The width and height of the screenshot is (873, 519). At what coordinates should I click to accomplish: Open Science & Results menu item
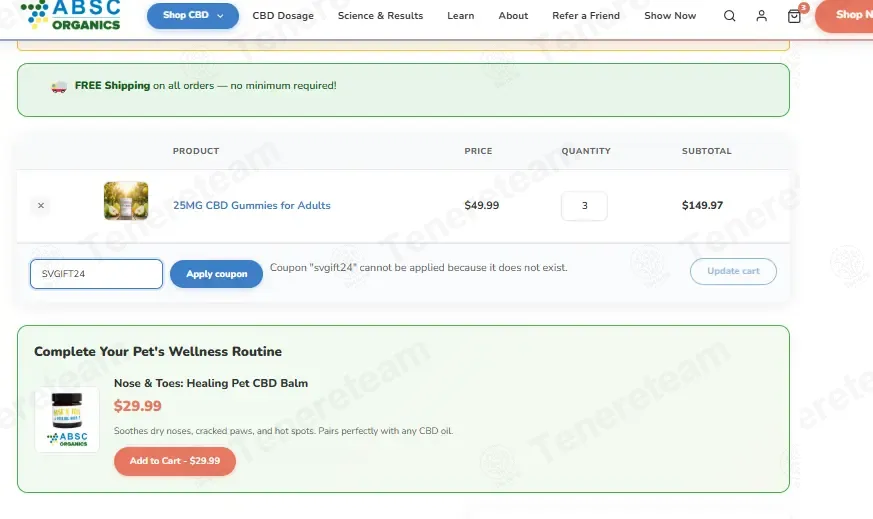pos(380,16)
